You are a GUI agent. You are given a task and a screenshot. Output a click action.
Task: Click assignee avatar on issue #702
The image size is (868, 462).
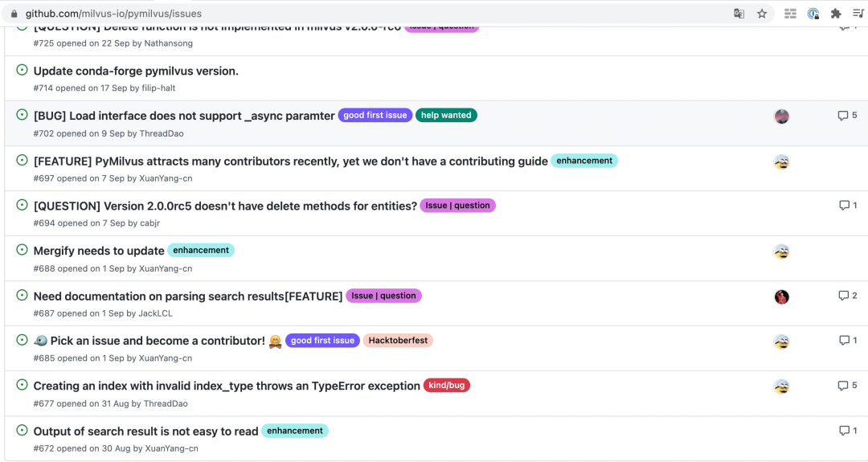click(781, 117)
